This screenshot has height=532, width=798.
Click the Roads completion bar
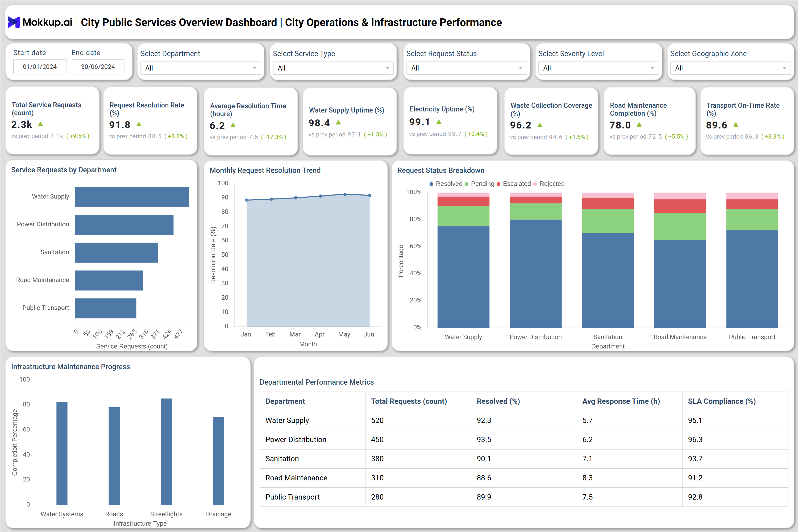click(114, 456)
